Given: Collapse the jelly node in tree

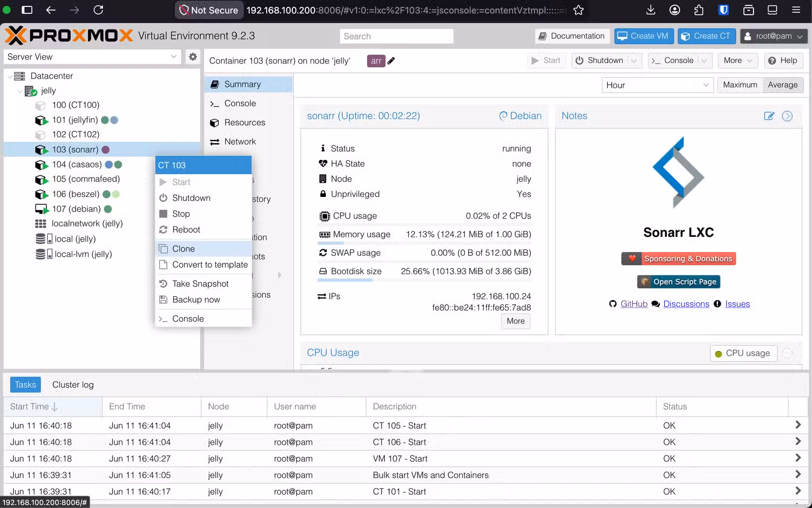Looking at the screenshot, I should 20,91.
